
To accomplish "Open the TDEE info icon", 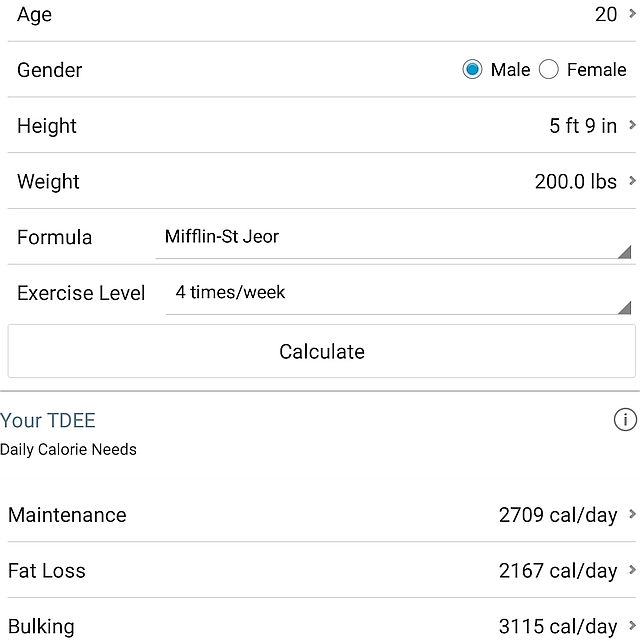I will pyautogui.click(x=625, y=419).
